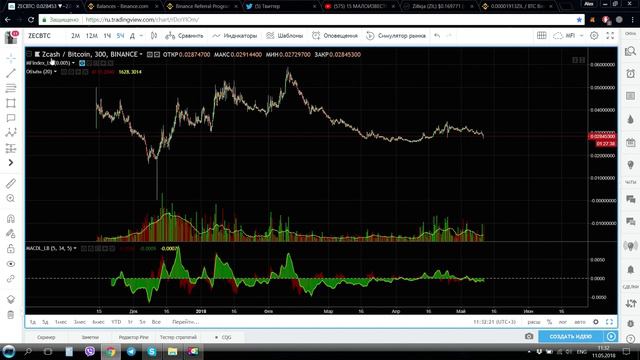Viewport: 640px width, 360px height.
Task: Select the 1Ч hourly timeframe
Action: click(x=107, y=36)
